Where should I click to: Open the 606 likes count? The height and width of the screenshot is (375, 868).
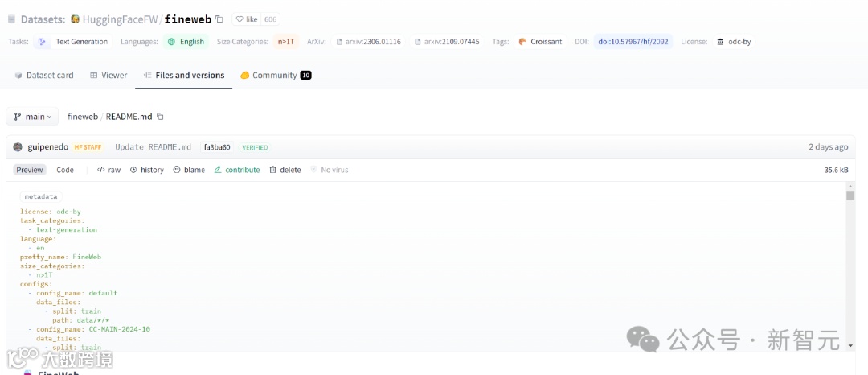270,19
